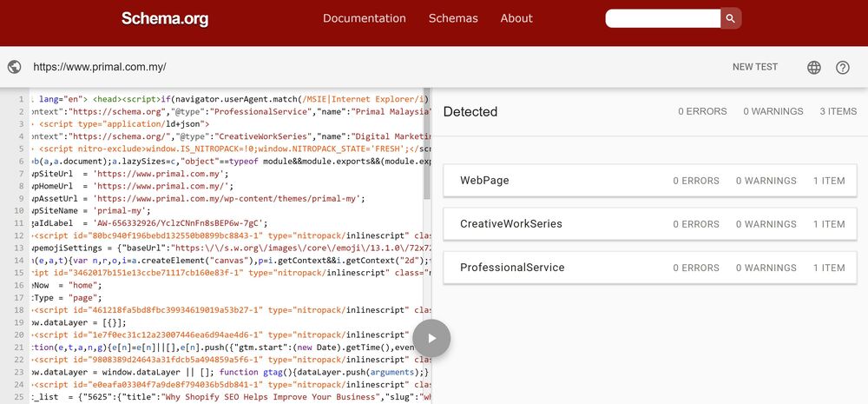Click the tested URL https://www.primal.com.my/
868x404 pixels.
(100, 67)
